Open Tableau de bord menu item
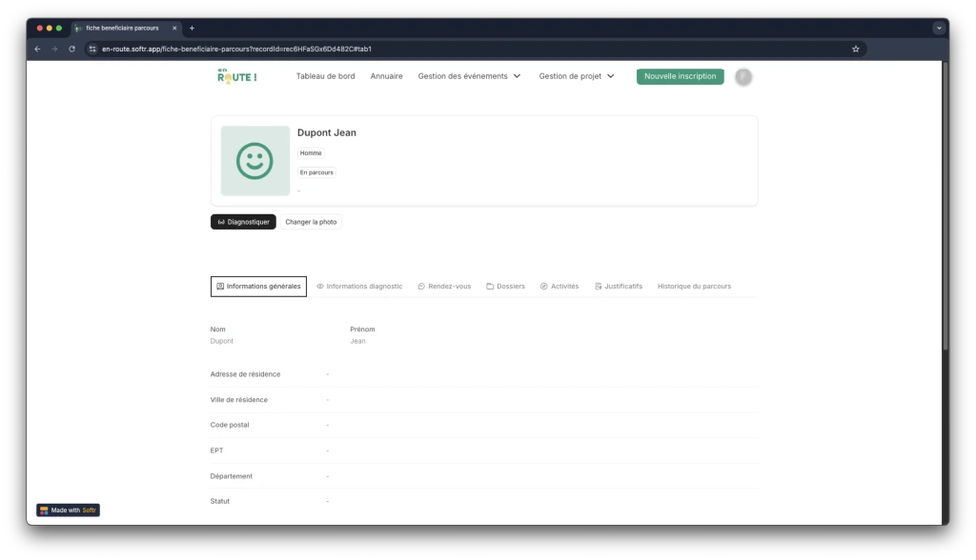 pos(325,76)
